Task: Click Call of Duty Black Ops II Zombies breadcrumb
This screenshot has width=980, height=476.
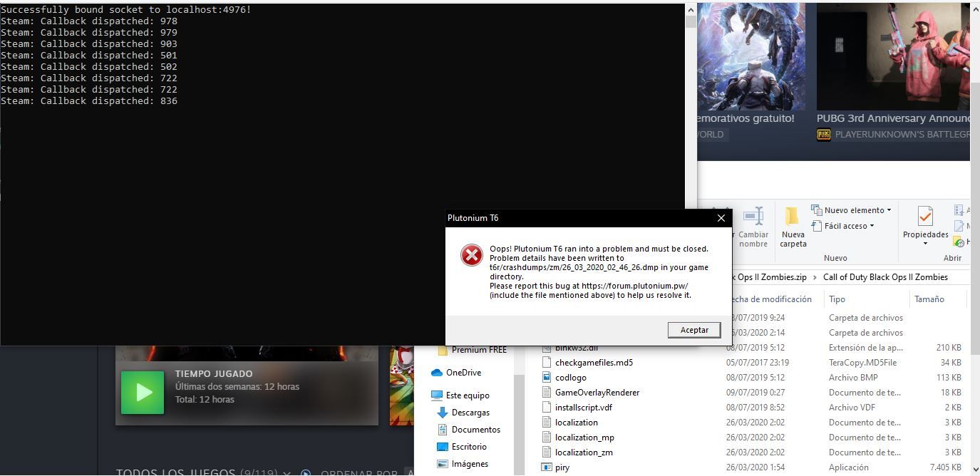Action: click(x=885, y=277)
